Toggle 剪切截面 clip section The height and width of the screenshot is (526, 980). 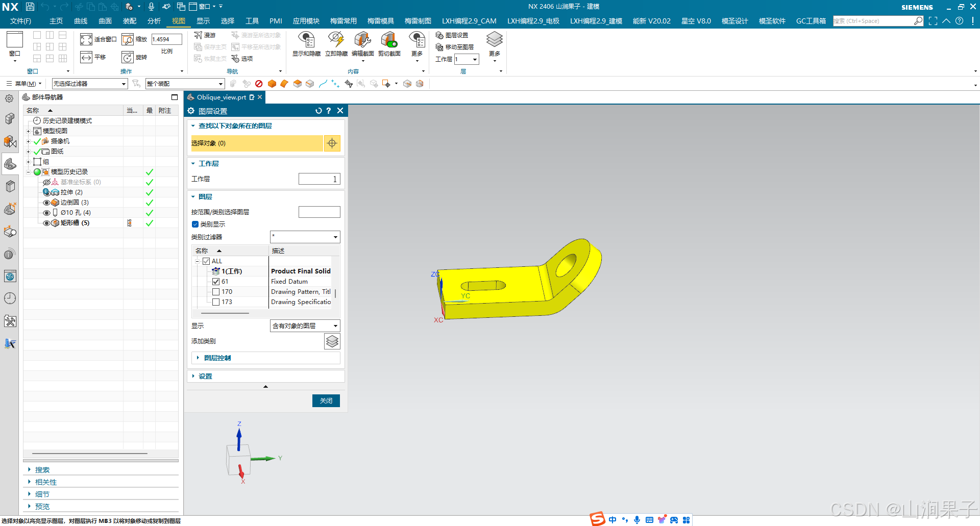click(x=389, y=44)
